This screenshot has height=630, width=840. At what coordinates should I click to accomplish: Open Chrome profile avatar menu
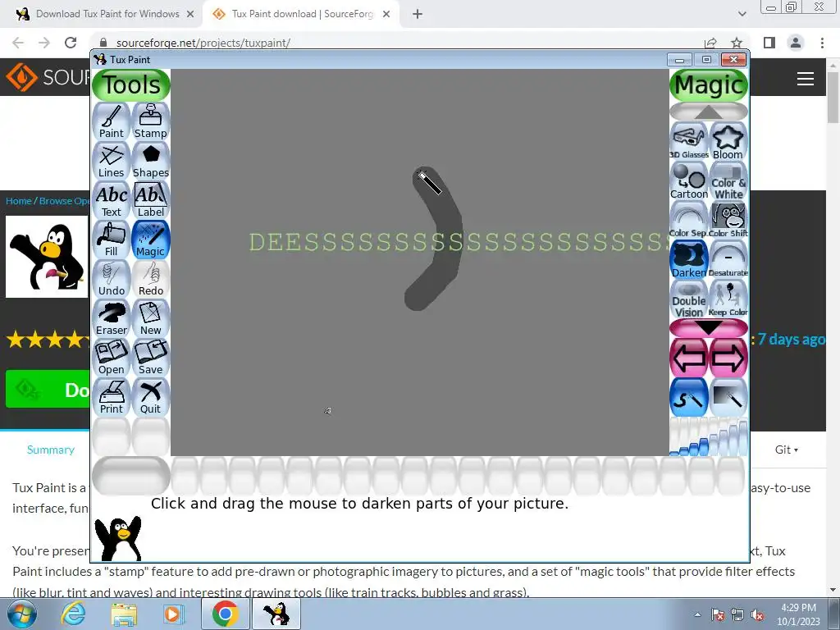pos(796,43)
